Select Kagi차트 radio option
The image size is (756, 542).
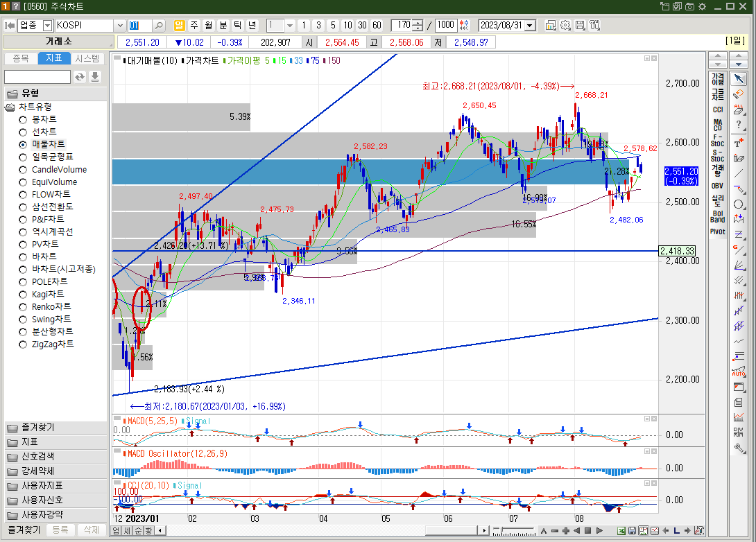(x=23, y=295)
